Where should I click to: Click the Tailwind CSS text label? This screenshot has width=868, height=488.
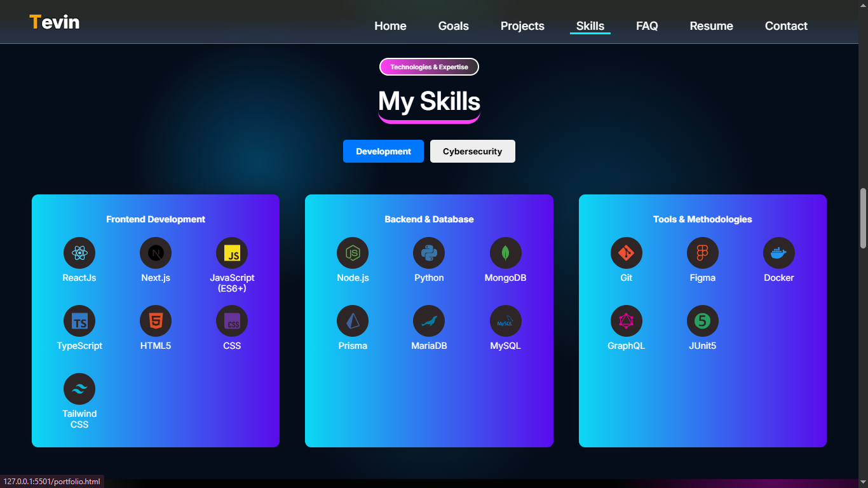point(79,419)
